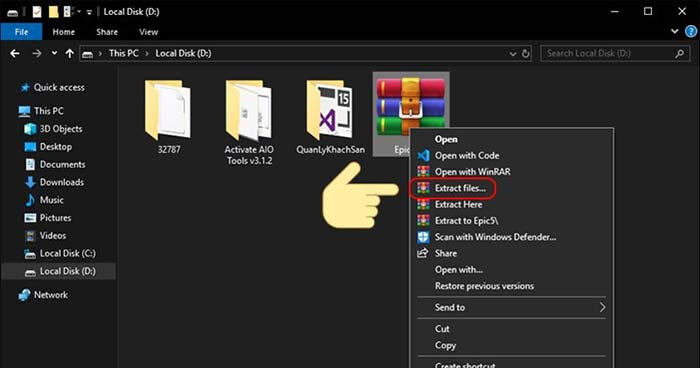Choose Open in the context menu
The image size is (700, 368).
(446, 139)
